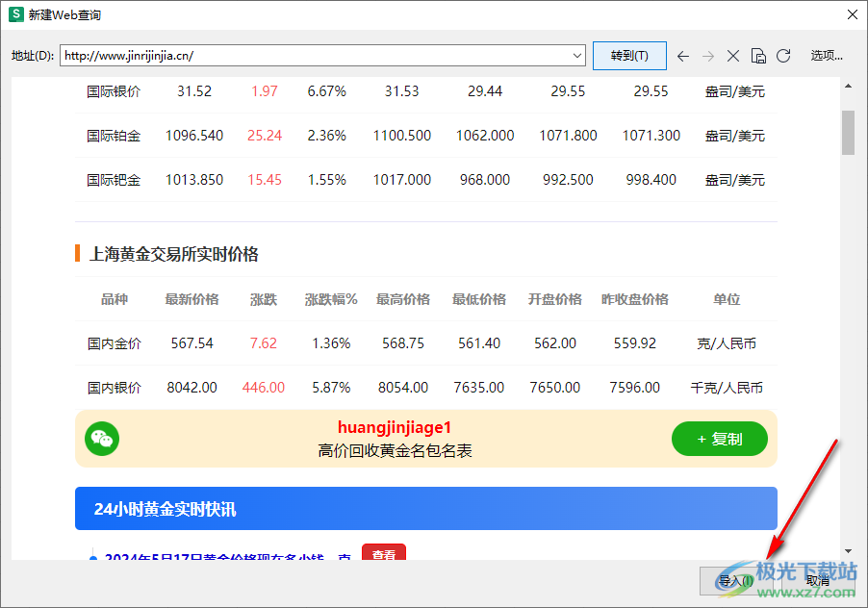Click the 最高价格 column header
The image size is (868, 608).
pyautogui.click(x=403, y=299)
